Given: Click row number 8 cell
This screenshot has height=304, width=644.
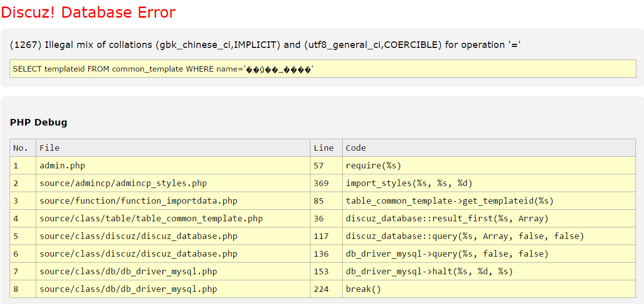Looking at the screenshot, I should tap(23, 289).
